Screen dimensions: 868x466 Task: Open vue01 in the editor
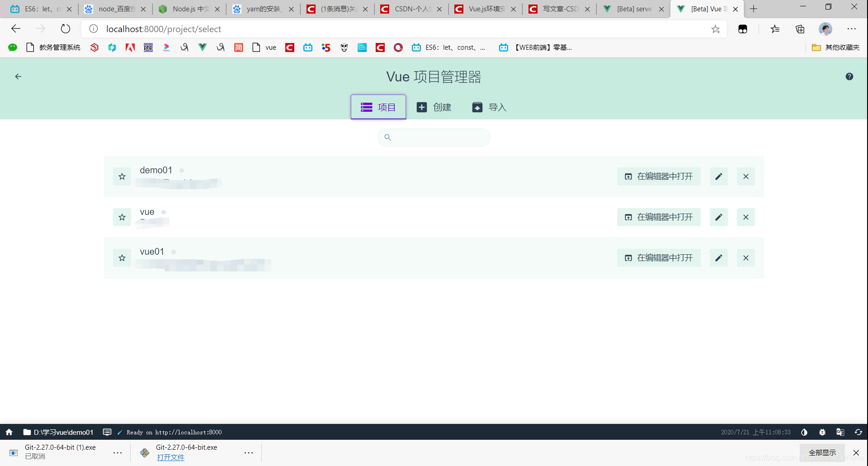tap(659, 258)
